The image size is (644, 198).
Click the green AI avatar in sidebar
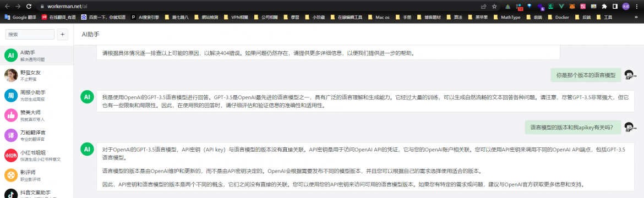pos(10,56)
